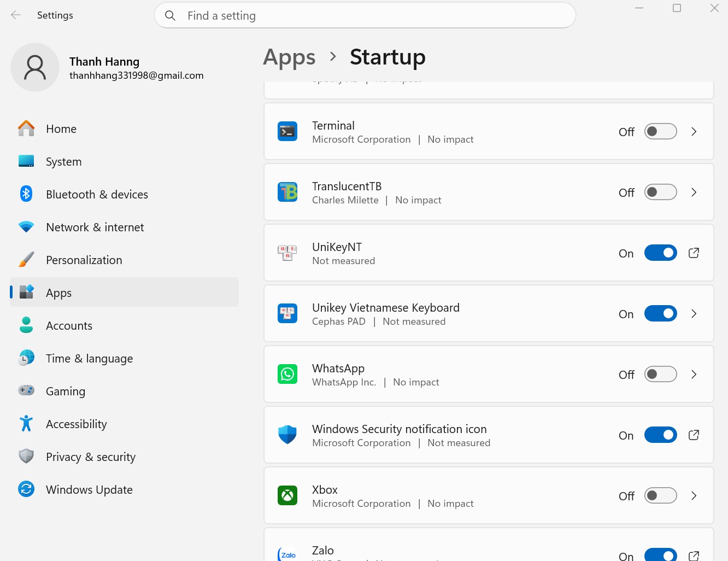Click Thanh Hanng account name
Image resolution: width=728 pixels, height=561 pixels.
click(104, 61)
